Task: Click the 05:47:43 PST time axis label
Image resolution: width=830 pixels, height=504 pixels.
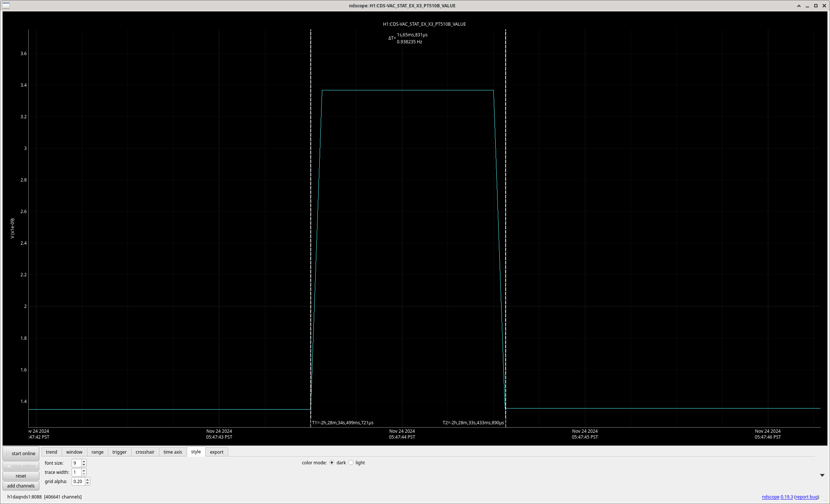Action: (219, 437)
